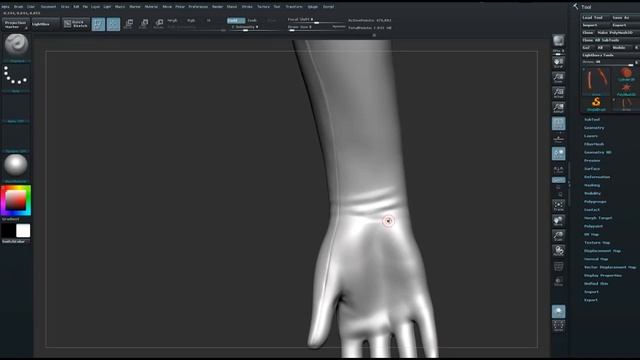The image size is (640, 360).
Task: Click the BPR render icon
Action: pyautogui.click(x=558, y=41)
